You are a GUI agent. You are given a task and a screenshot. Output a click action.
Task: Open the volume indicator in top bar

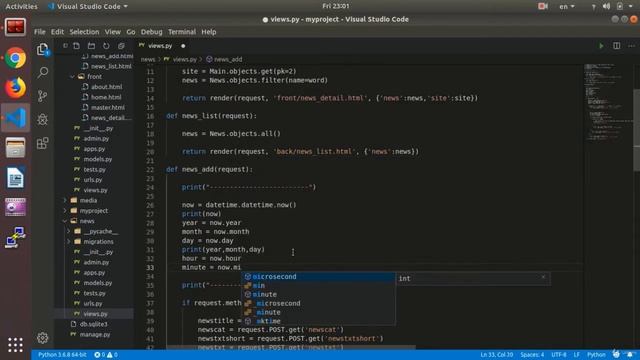[607, 6]
